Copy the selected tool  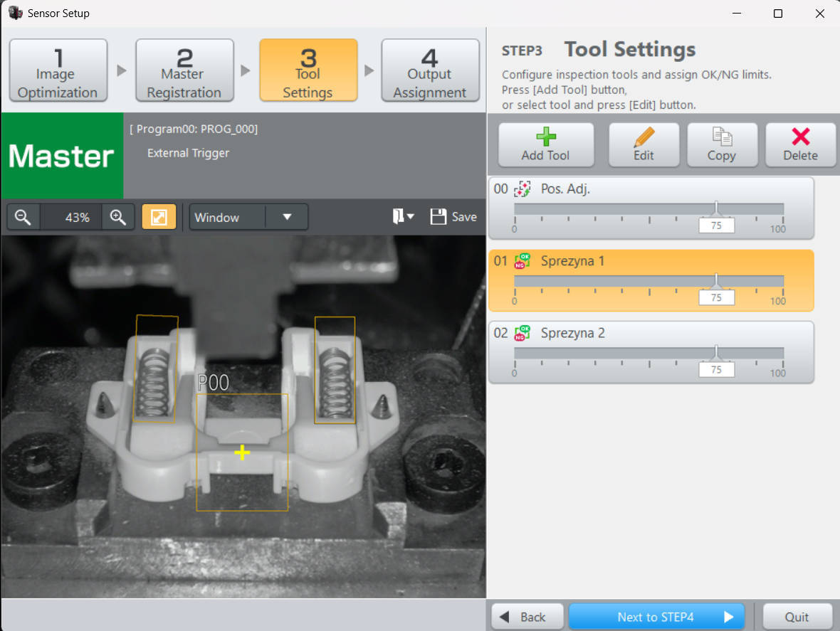point(721,144)
